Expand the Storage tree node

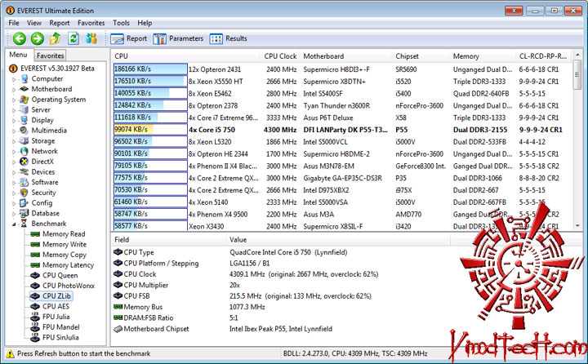(x=14, y=142)
